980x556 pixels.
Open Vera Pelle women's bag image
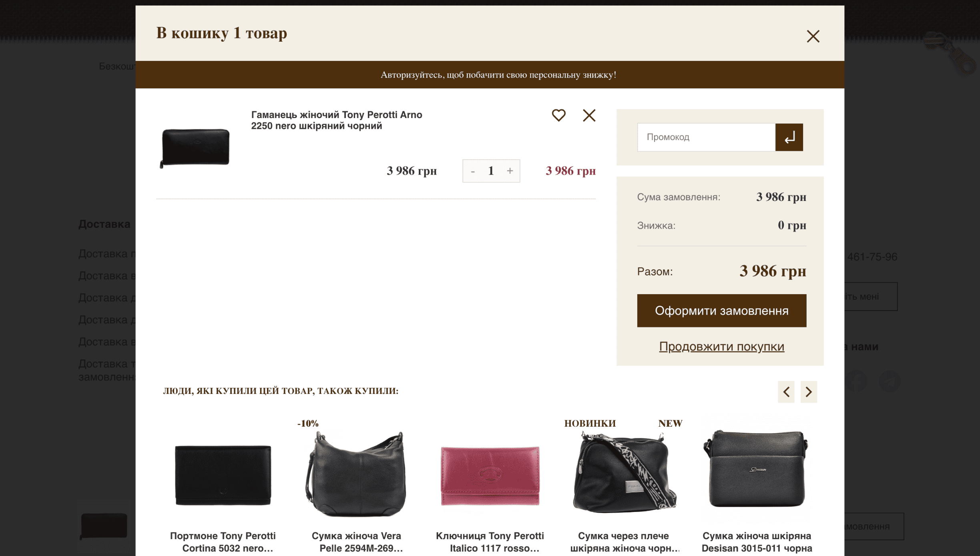pyautogui.click(x=356, y=475)
